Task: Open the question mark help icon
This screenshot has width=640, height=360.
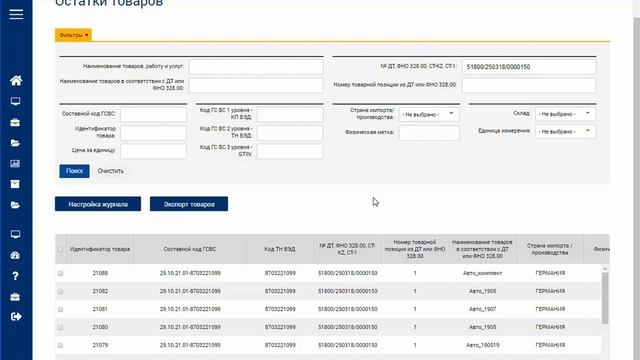Action: [x=15, y=276]
